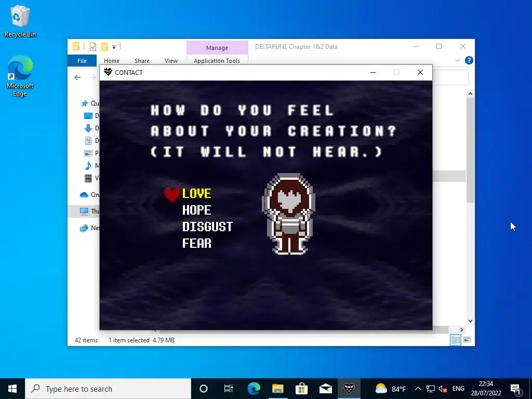The width and height of the screenshot is (532, 399).
Task: Click the network tray icon
Action: (x=431, y=389)
